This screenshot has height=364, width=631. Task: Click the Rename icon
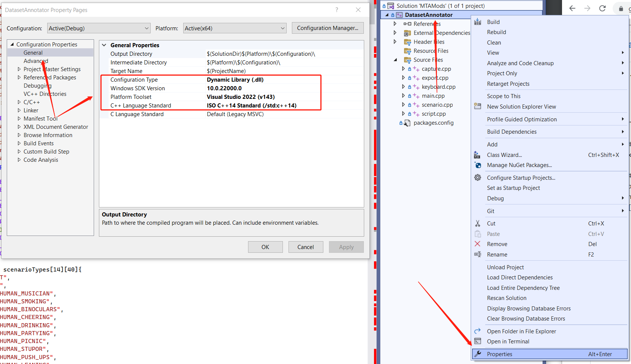(478, 254)
